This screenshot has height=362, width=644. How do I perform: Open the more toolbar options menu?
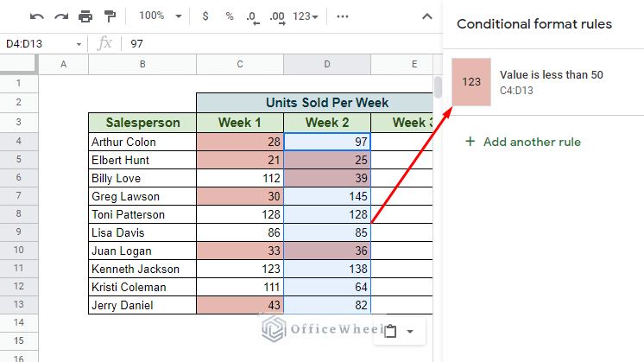(x=343, y=16)
